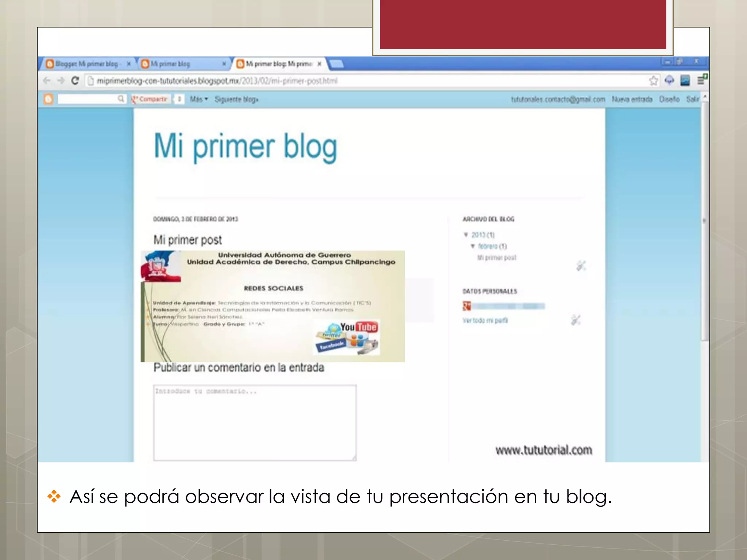The image size is (747, 560).
Task: Click the wrench icon beside blog archive
Action: coord(581,266)
